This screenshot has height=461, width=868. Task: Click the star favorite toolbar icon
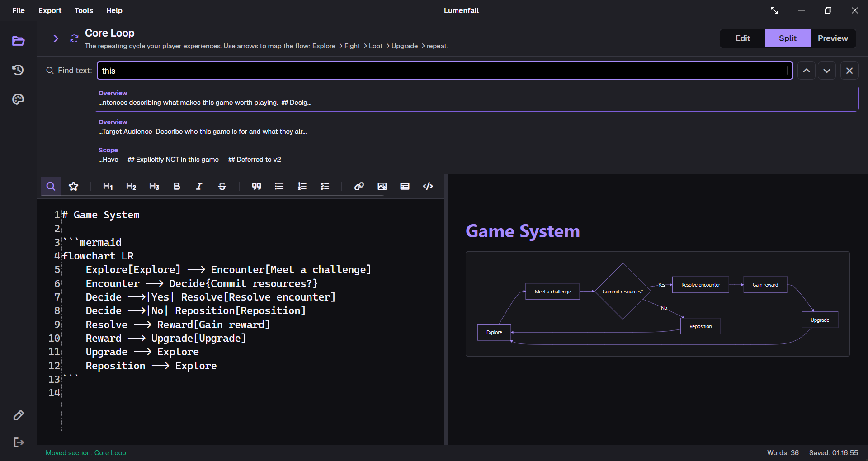74,186
